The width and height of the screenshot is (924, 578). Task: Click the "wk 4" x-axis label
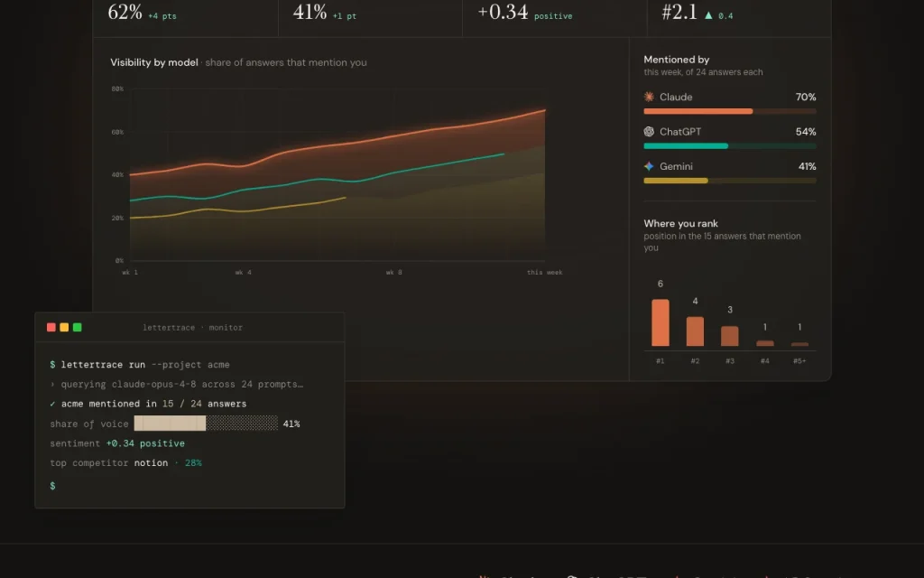click(x=244, y=273)
